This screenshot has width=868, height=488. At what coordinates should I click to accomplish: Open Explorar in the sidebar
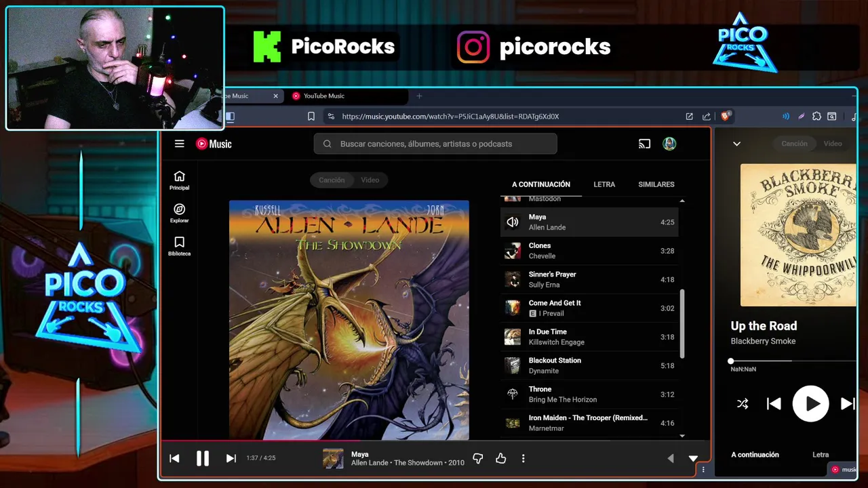click(x=179, y=213)
